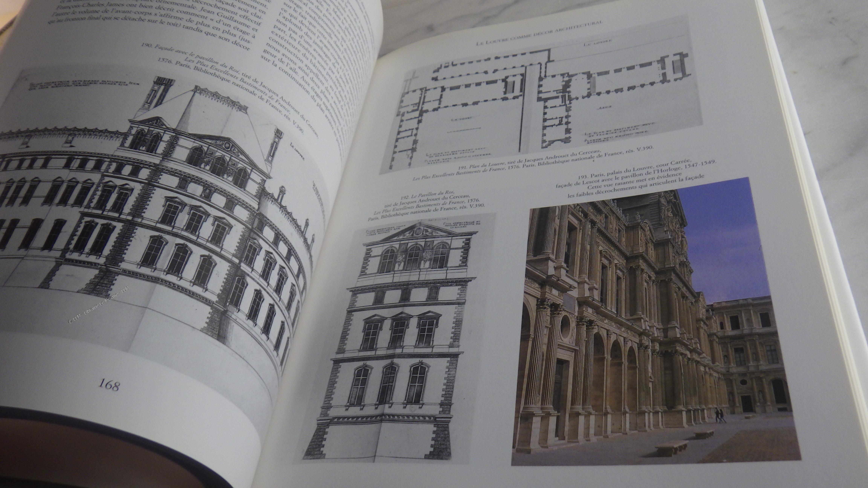Click the 'Le Louvre' label beside the engraving
Viewport: 868px width, 488px height.
click(x=297, y=152)
